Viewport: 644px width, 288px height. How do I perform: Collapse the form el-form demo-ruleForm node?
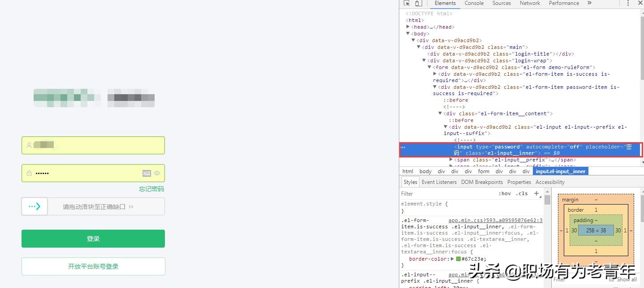click(429, 67)
